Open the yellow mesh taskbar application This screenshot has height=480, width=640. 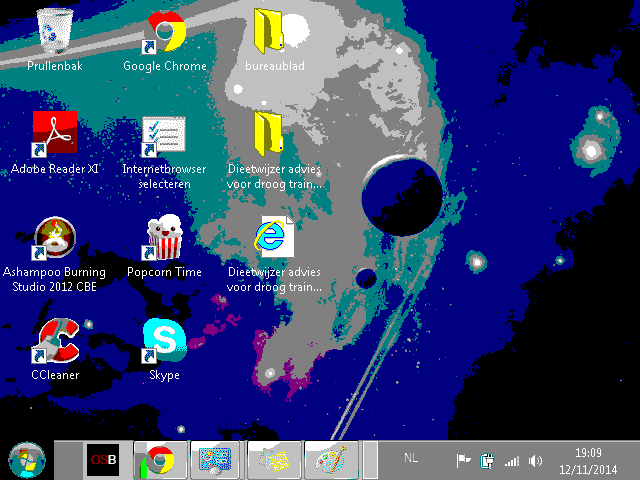(x=274, y=460)
